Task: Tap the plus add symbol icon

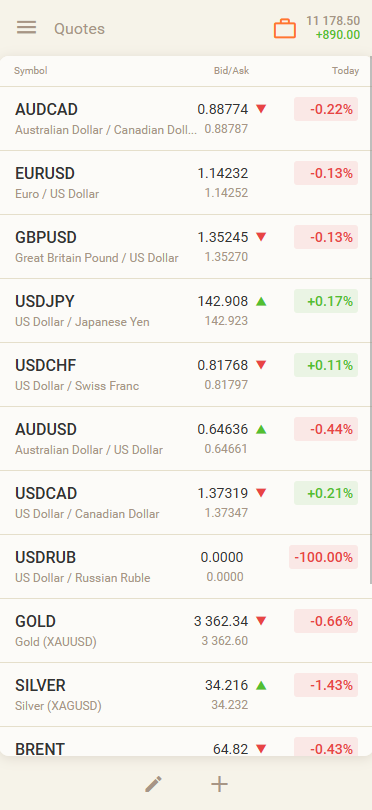Action: coord(220,784)
